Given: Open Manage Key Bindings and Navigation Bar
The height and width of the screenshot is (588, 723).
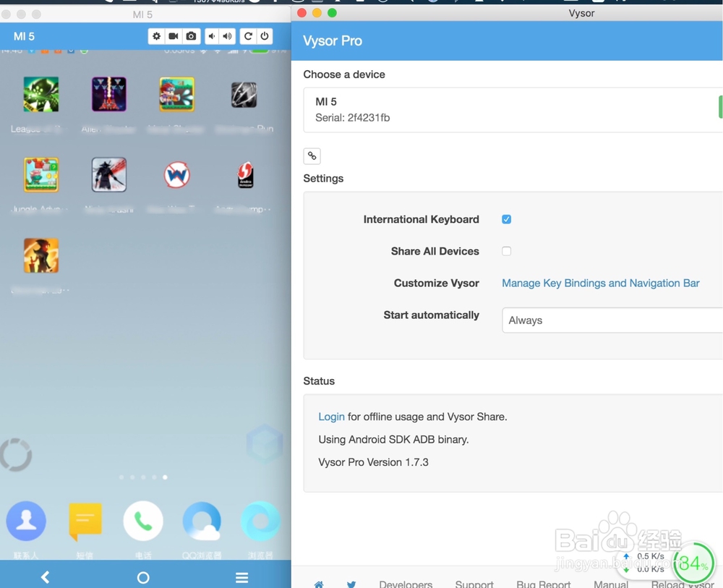Looking at the screenshot, I should point(600,283).
